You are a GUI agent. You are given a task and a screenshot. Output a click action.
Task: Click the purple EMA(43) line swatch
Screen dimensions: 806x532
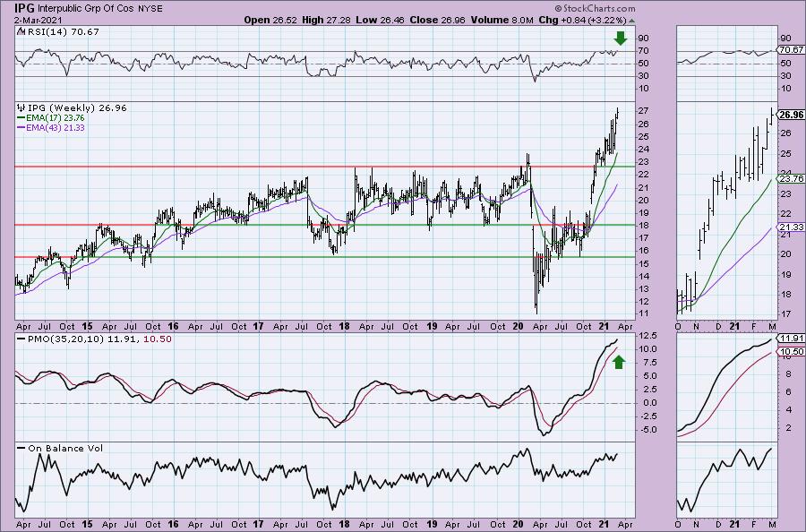tap(21, 127)
